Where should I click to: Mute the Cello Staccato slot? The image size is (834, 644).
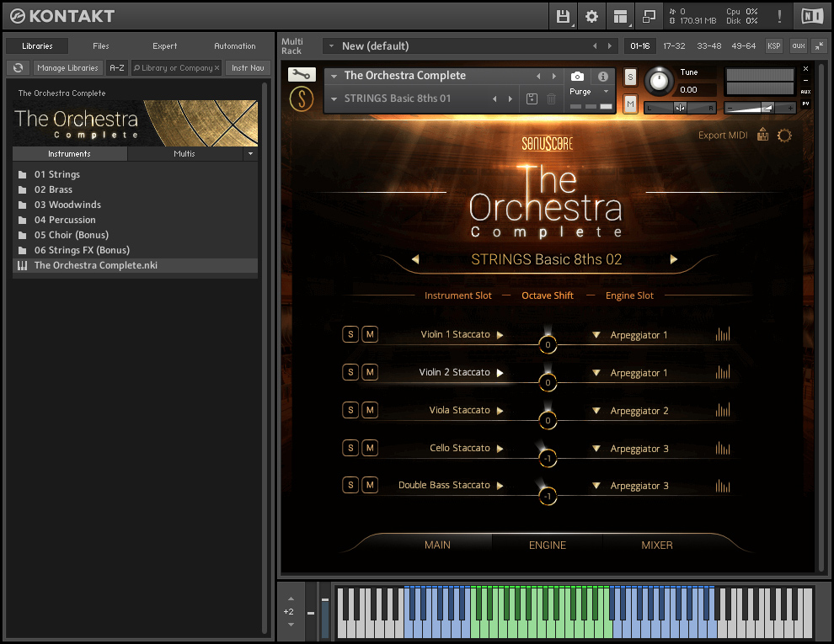pyautogui.click(x=370, y=448)
